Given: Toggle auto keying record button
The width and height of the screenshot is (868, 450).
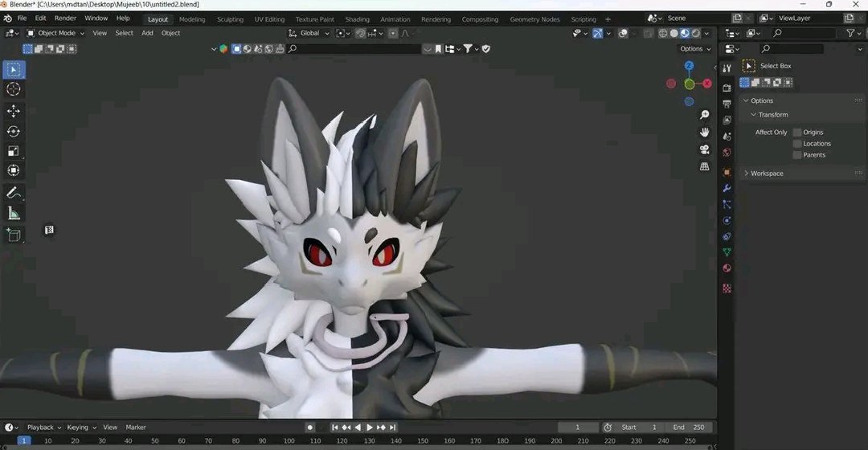Looking at the screenshot, I should [x=310, y=427].
